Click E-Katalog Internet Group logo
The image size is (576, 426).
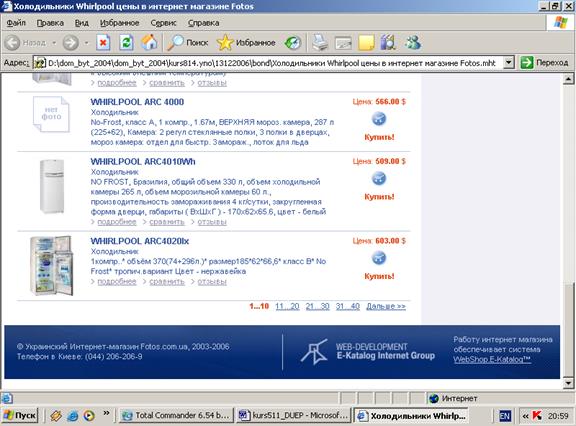pyautogui.click(x=368, y=351)
